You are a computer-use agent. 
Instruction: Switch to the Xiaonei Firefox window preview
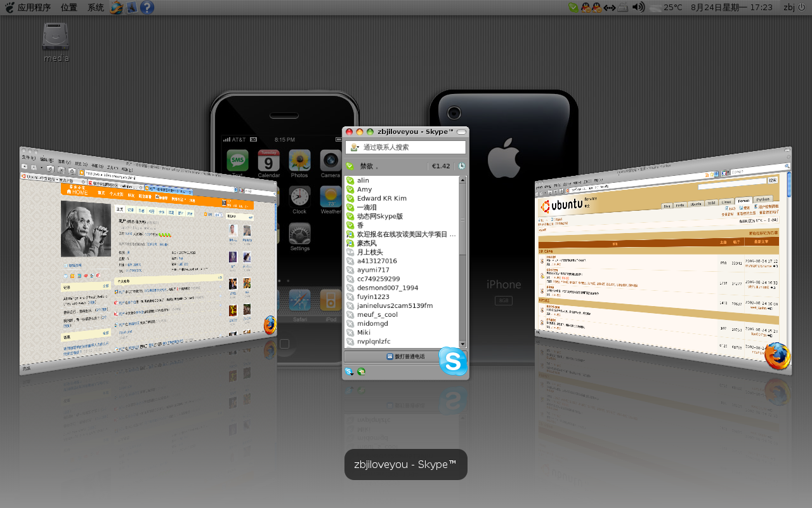point(148,260)
